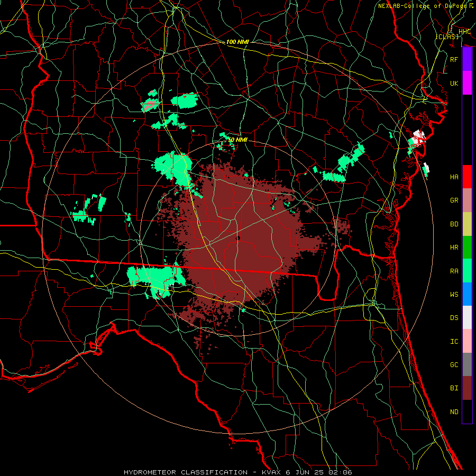The image size is (476, 476).
Task: Click the red HA legend color swatch
Action: tap(467, 177)
